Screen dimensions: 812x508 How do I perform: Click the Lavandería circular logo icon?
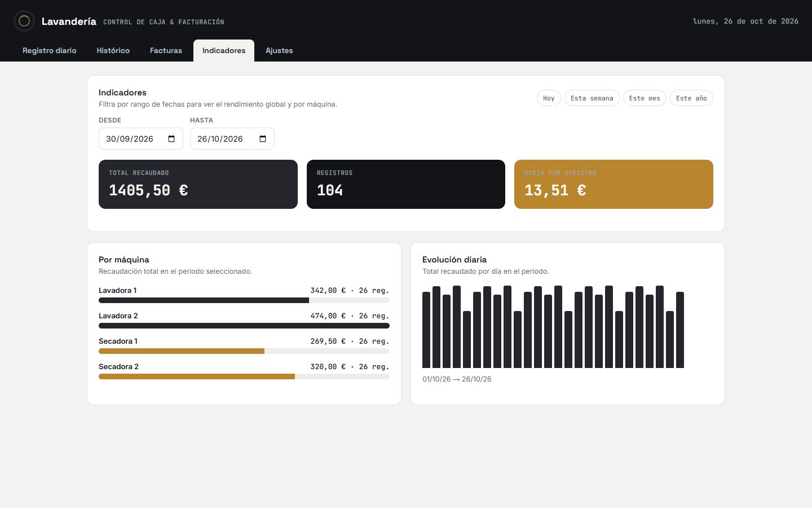pos(24,21)
